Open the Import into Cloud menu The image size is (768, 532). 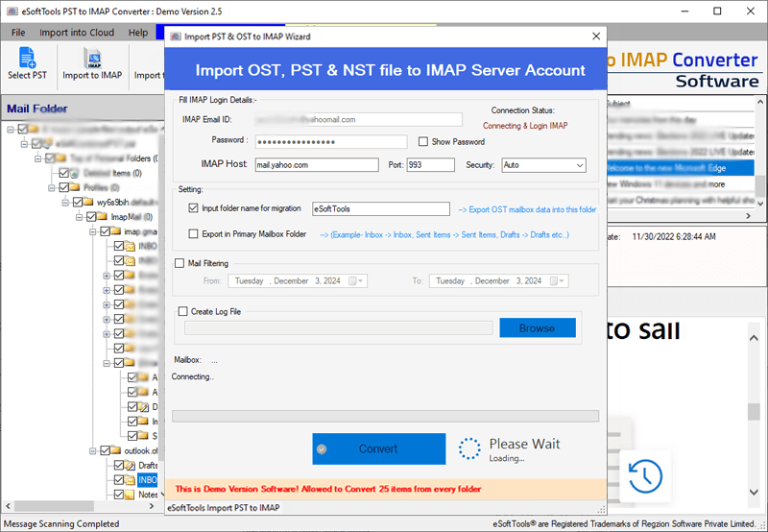pyautogui.click(x=77, y=33)
